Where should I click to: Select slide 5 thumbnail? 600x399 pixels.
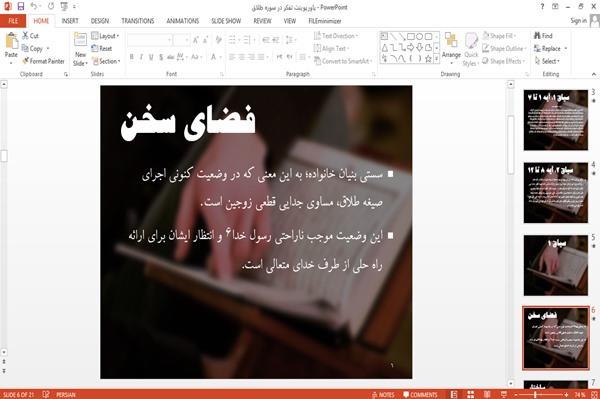tap(556, 265)
